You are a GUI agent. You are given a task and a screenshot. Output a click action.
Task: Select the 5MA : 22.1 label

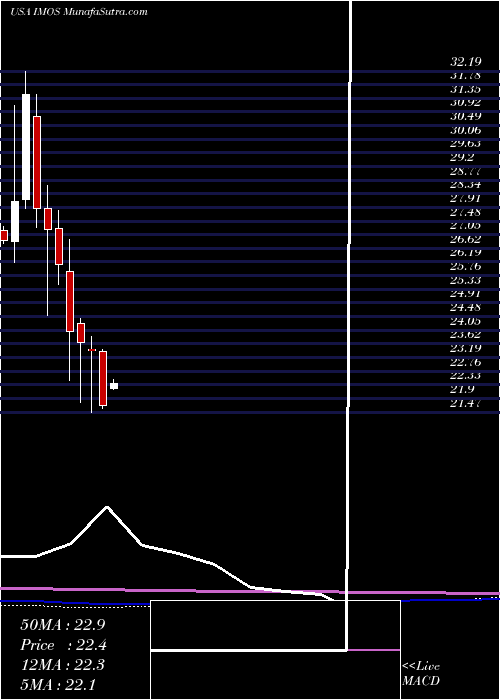click(58, 684)
